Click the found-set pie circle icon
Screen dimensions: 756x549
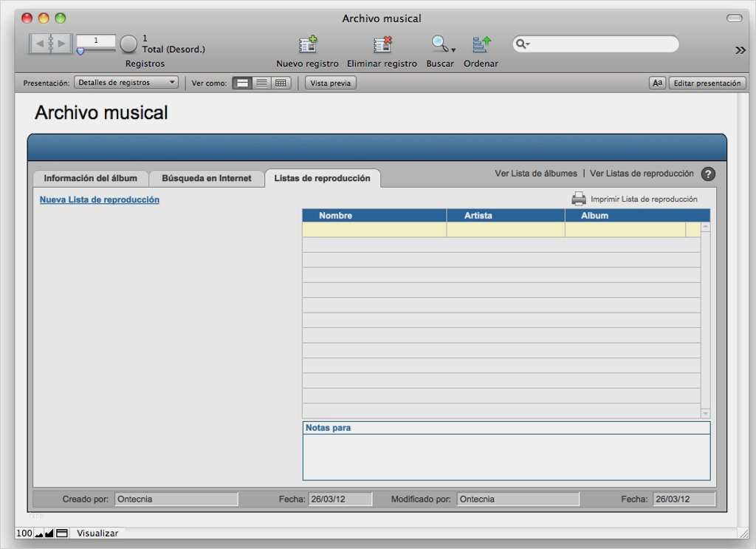click(128, 44)
